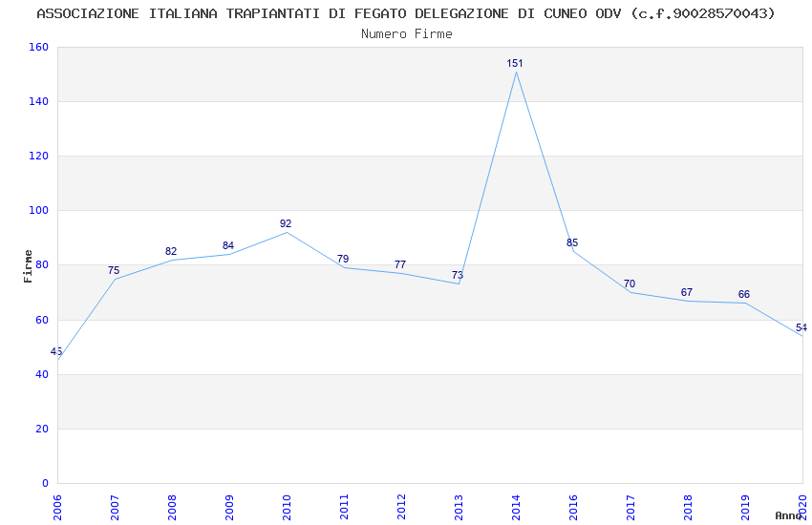Click the 54 data label for 2020
Image resolution: width=812 pixels, height=525 pixels.
point(801,327)
